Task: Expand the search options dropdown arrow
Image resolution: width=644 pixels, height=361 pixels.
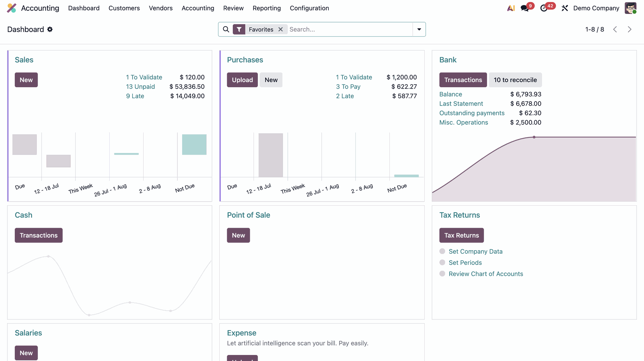Action: click(419, 30)
